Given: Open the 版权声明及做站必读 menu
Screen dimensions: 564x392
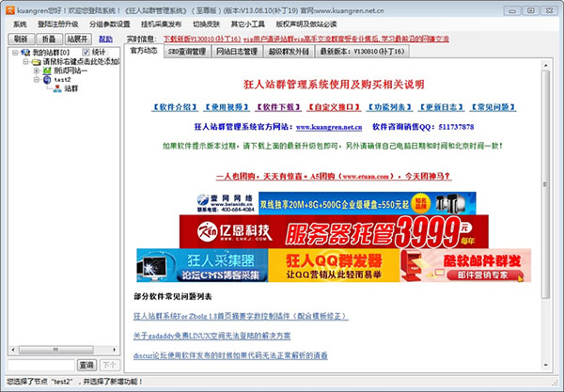Looking at the screenshot, I should (306, 24).
